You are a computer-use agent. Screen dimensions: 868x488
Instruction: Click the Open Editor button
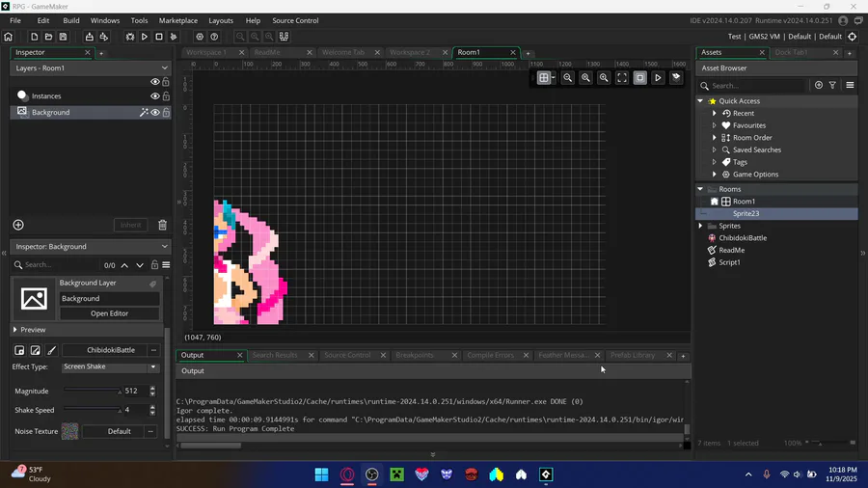110,313
